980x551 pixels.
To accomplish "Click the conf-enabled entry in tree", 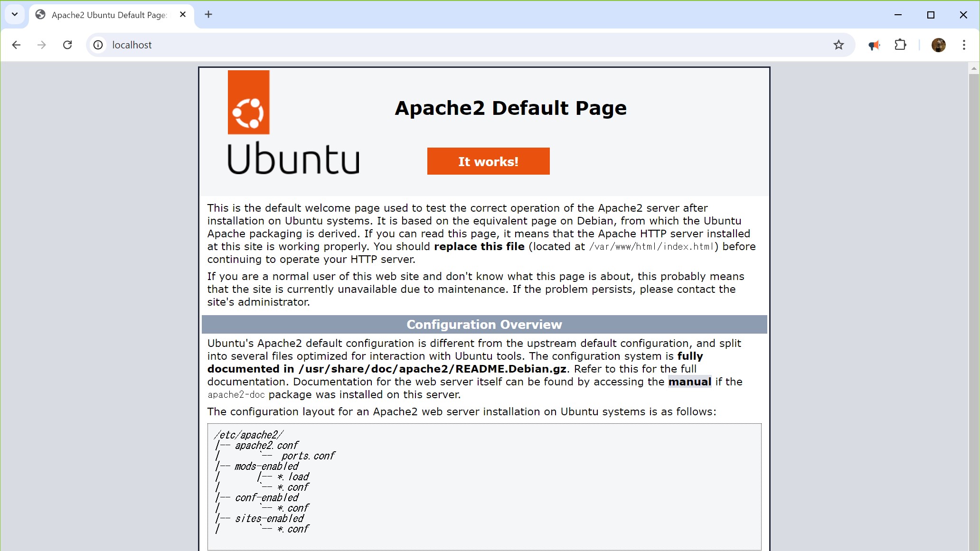I will [x=266, y=497].
